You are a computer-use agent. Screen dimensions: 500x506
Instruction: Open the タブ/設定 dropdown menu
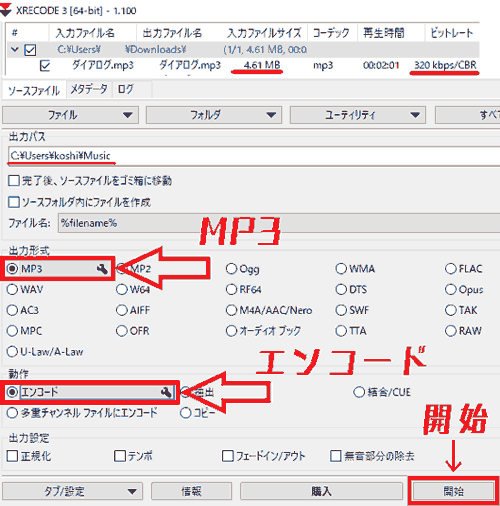[72, 491]
